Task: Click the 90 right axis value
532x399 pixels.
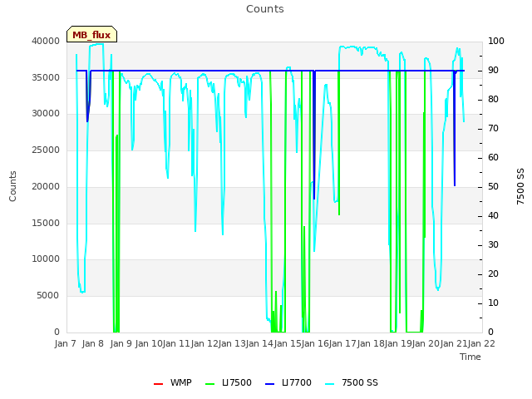Action: click(493, 70)
